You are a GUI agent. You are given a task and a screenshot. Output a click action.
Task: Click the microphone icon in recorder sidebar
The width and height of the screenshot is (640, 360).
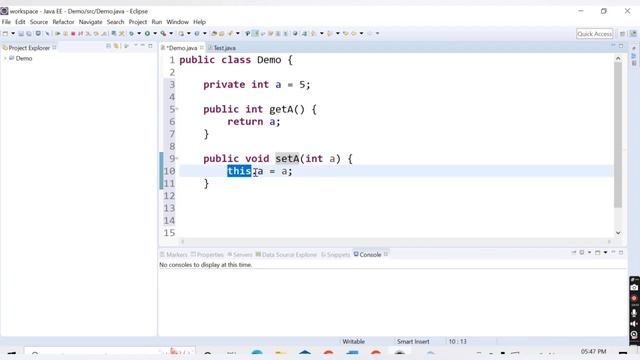[x=634, y=313]
